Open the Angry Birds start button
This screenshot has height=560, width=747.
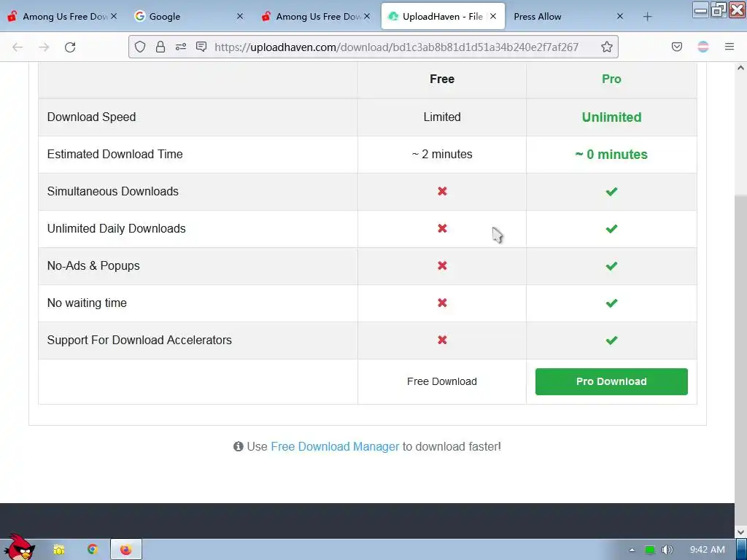(19, 548)
